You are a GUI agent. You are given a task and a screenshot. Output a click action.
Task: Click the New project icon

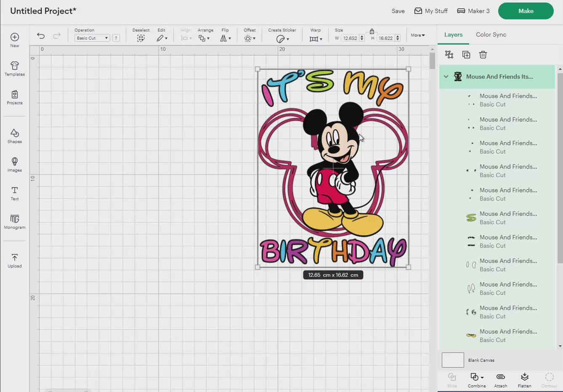coord(15,40)
